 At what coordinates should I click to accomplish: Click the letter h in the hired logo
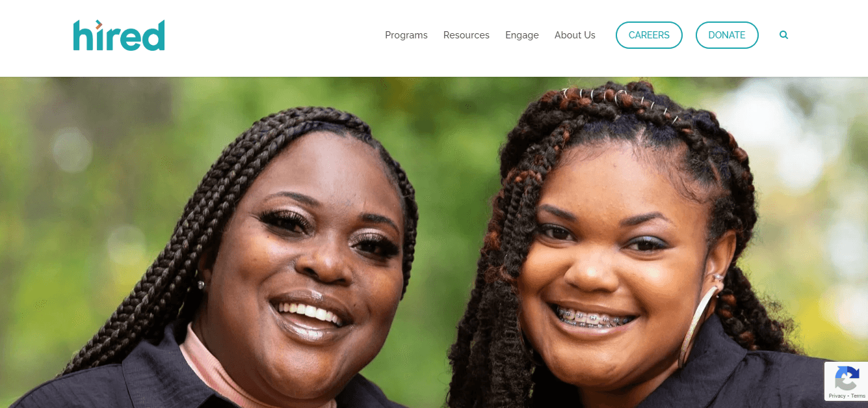83,35
